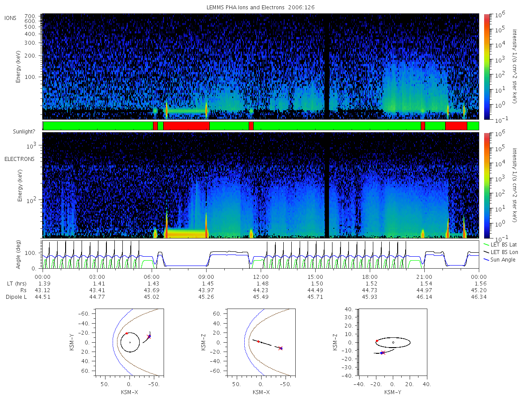The height and width of the screenshot is (399, 532).
Task: Click the "03:00" time tick label
Action: 97,276
